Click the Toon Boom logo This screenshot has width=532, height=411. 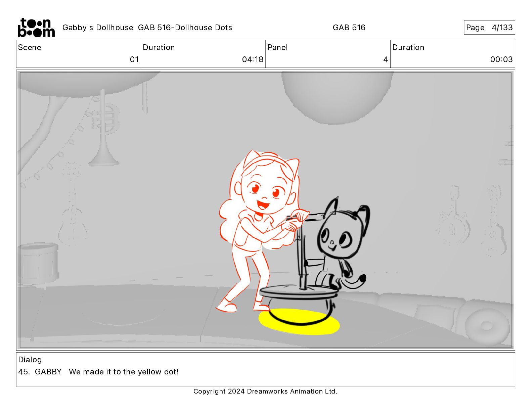pos(36,28)
